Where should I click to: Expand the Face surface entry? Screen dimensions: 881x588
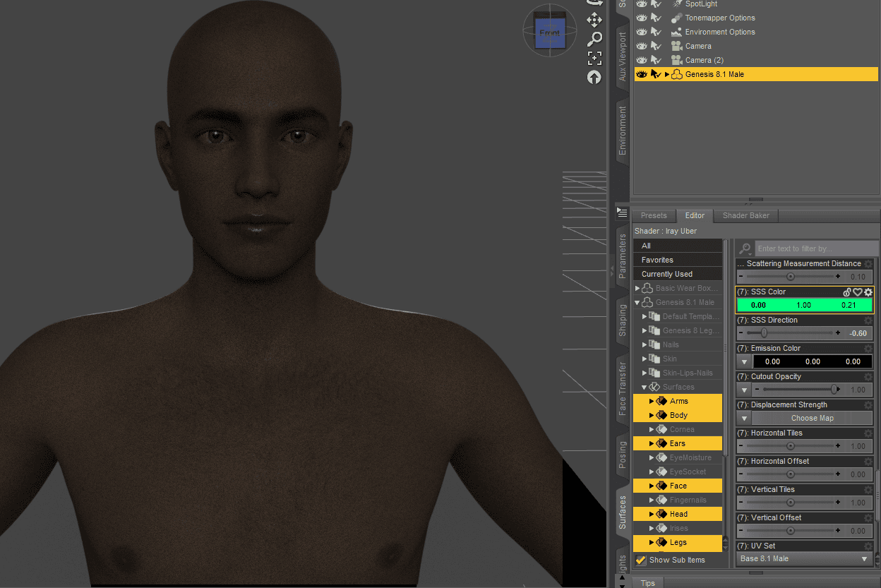click(652, 486)
